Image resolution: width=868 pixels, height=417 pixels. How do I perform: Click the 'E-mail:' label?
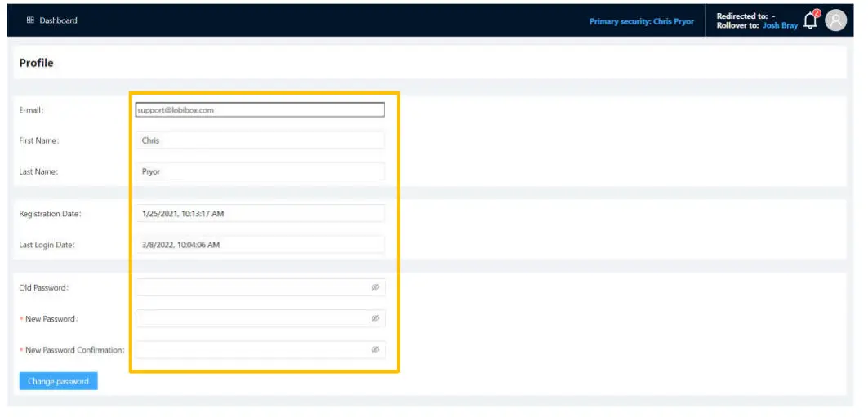[32, 110]
